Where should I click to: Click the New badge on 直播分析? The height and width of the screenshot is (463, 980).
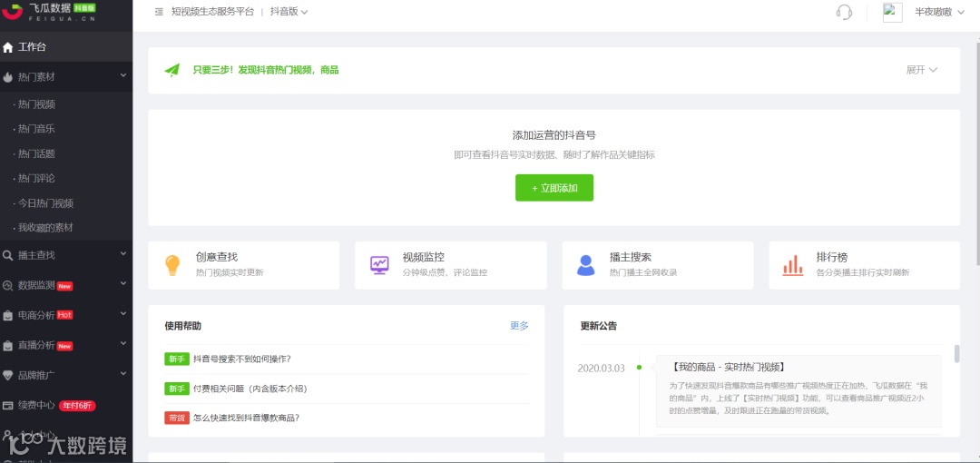[x=65, y=346]
